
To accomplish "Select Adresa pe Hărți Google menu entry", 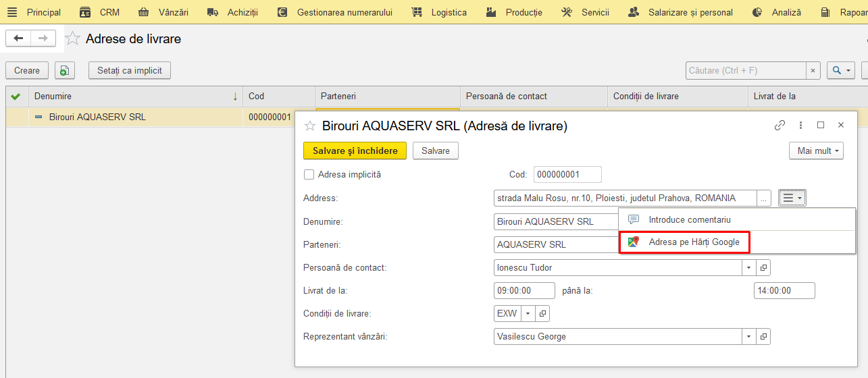I will pos(684,242).
